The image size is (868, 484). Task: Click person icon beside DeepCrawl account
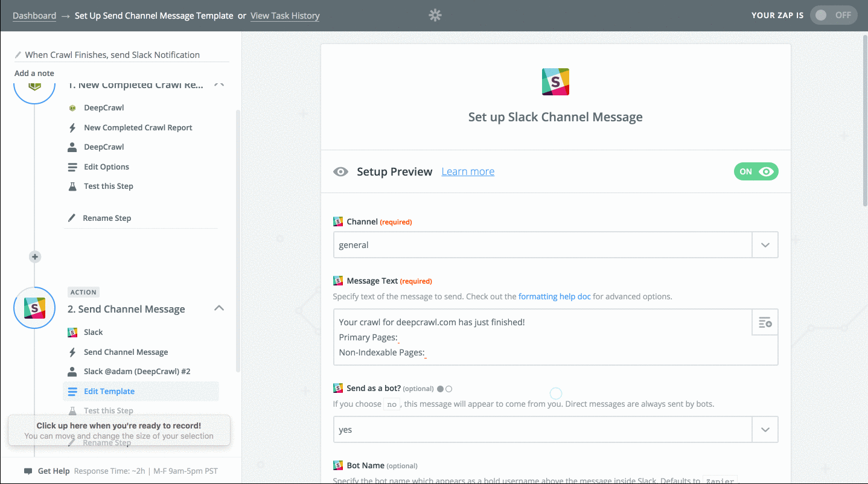(72, 147)
